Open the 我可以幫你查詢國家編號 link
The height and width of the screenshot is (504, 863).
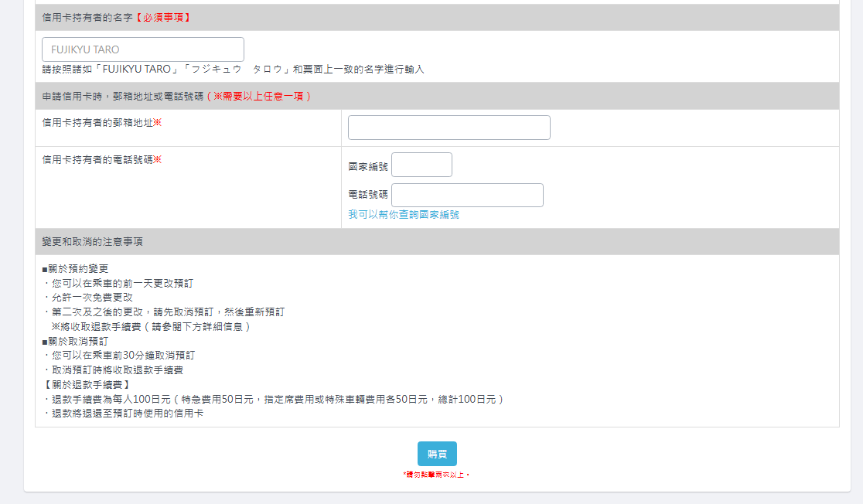tap(404, 215)
